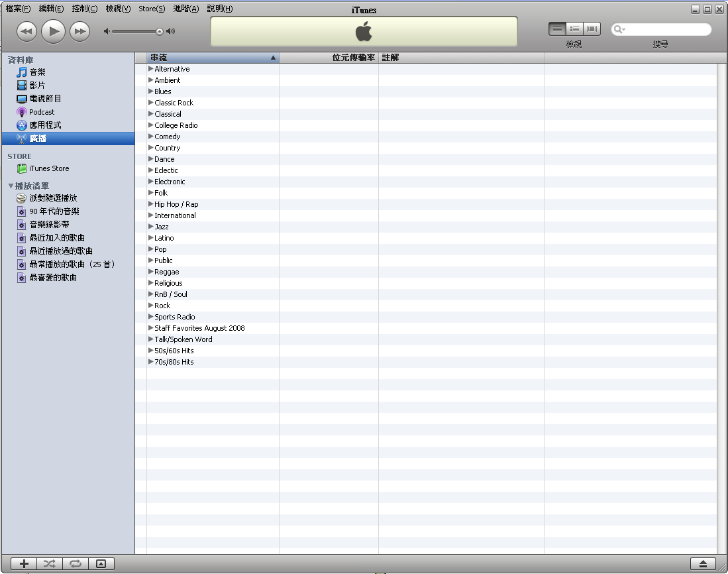Collapse the 播放清單 playlists section
728x574 pixels.
(x=11, y=186)
